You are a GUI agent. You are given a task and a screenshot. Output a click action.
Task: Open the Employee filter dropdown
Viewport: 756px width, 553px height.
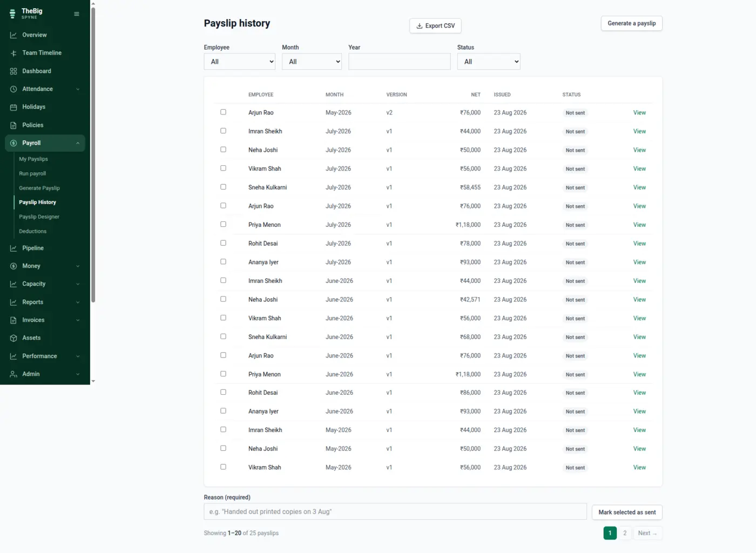[x=240, y=62]
